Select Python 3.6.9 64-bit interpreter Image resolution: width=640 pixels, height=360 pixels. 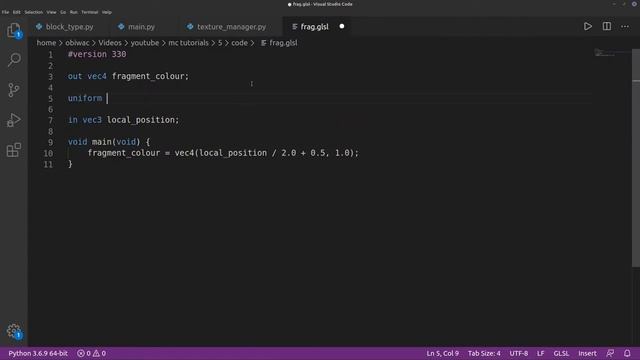[x=38, y=353]
